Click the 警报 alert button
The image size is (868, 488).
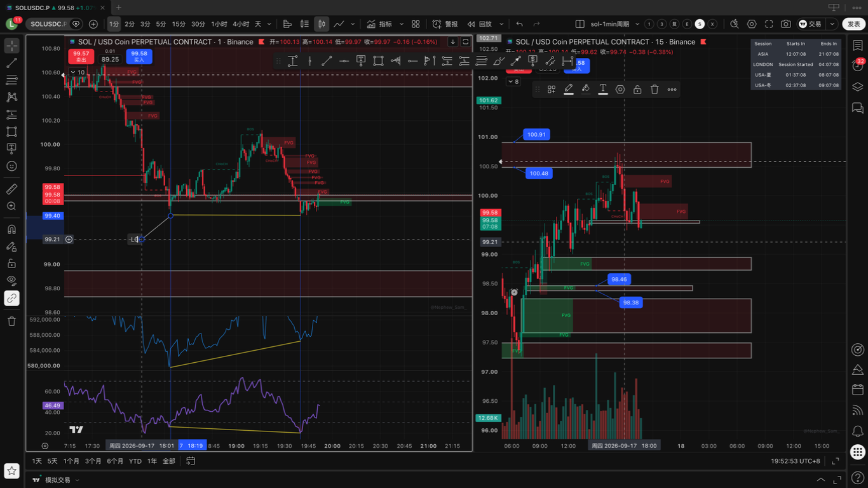click(x=445, y=24)
